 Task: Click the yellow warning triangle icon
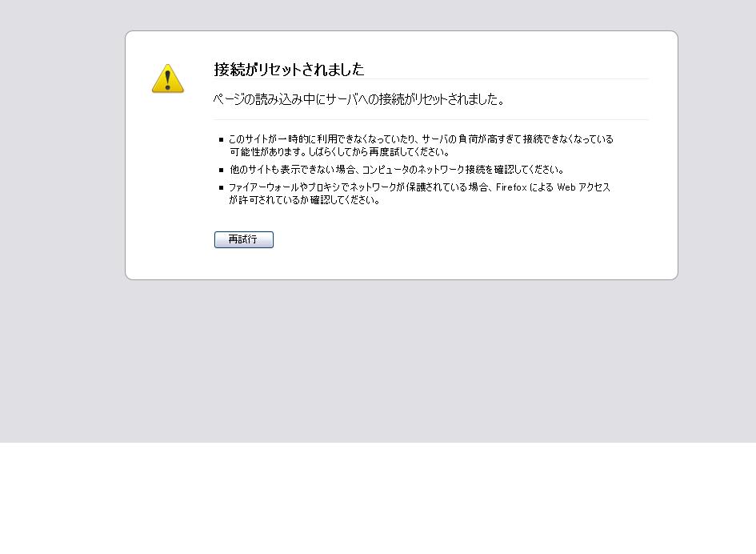(x=168, y=78)
